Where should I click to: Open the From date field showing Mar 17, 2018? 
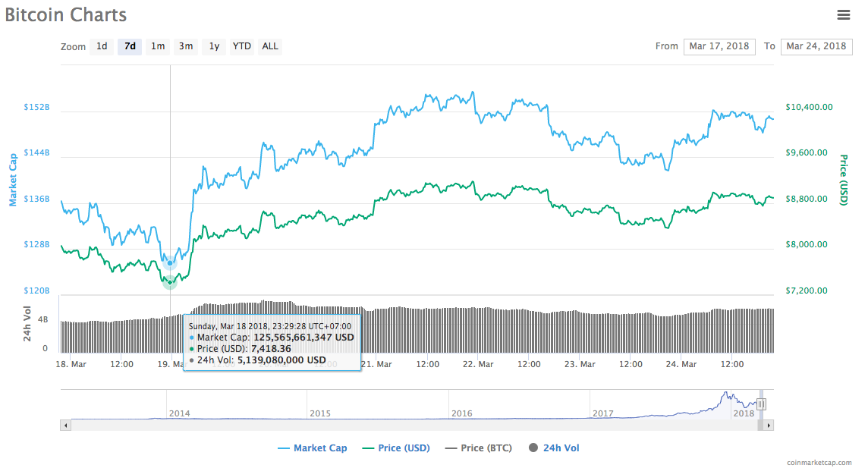point(719,46)
